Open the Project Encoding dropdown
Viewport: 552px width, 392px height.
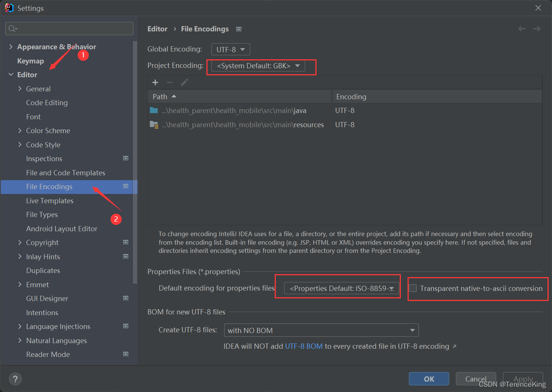tap(258, 66)
